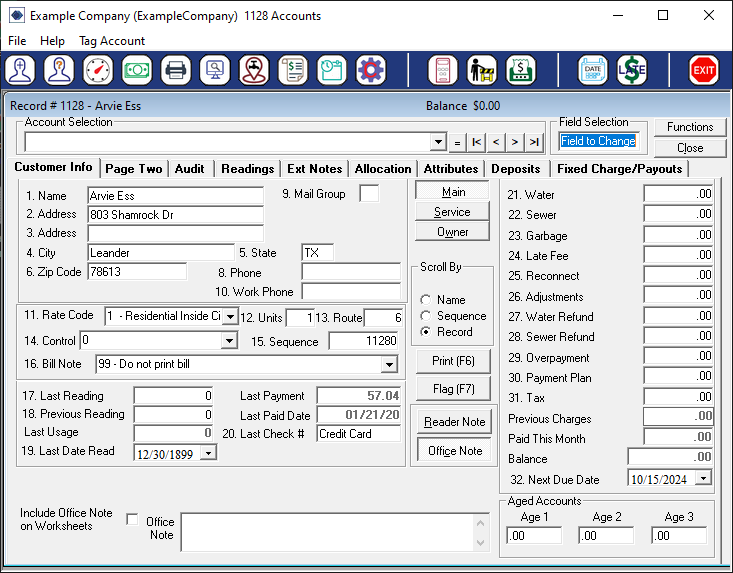Expand the Account Selection dropdown
733x573 pixels.
tap(438, 142)
